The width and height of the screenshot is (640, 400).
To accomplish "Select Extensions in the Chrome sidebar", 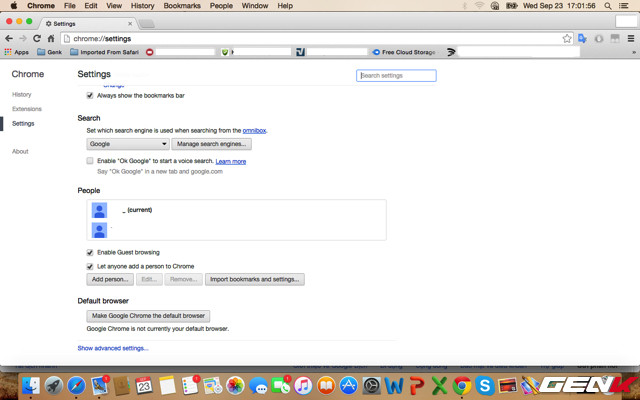I will click(27, 108).
